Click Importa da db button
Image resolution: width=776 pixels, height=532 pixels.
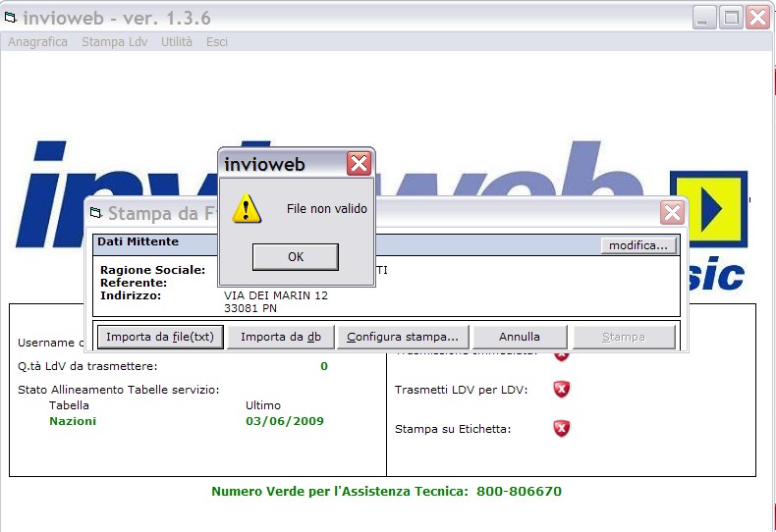[281, 337]
